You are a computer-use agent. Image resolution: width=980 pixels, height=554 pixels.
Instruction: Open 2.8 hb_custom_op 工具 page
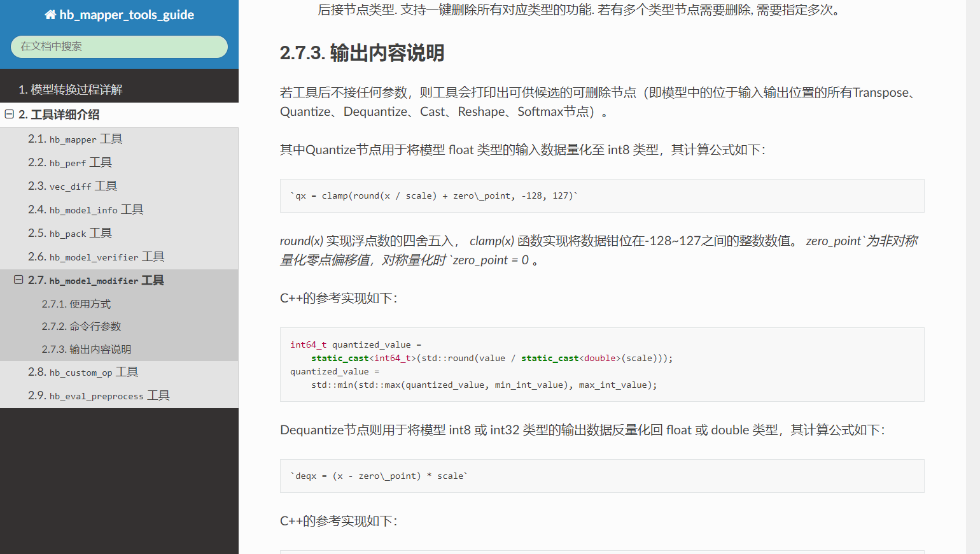(x=83, y=372)
